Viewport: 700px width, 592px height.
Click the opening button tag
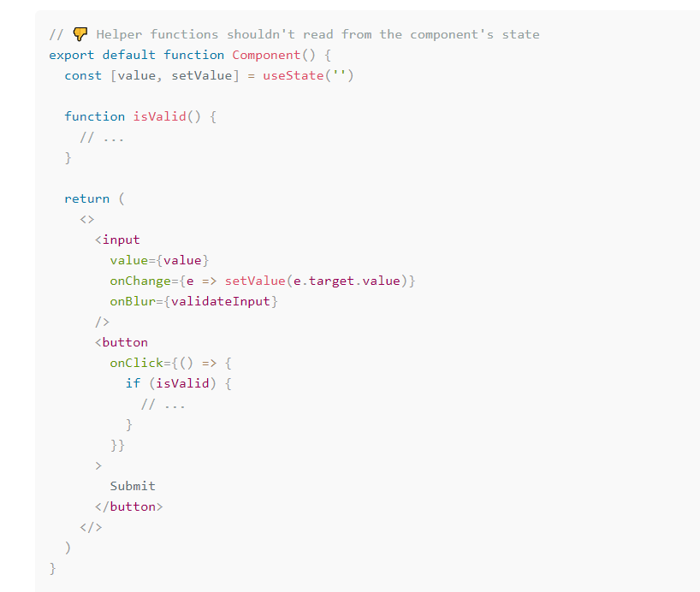click(x=121, y=342)
